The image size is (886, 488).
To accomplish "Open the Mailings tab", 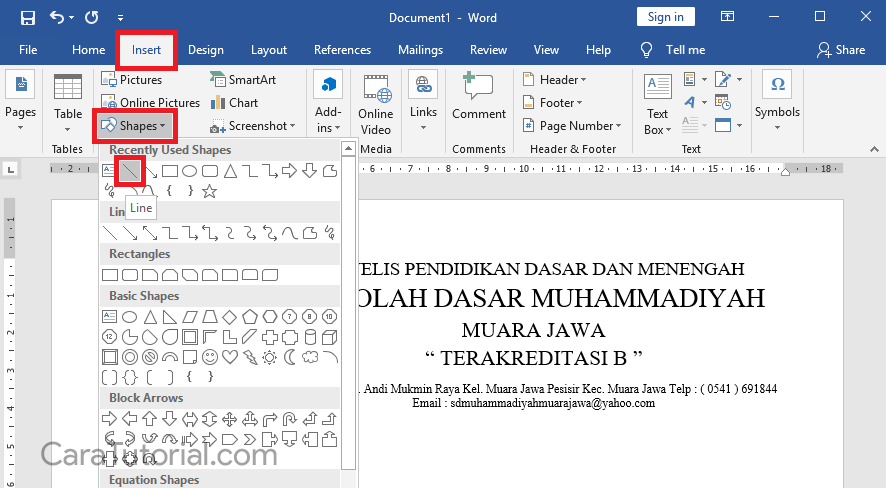I will tap(420, 50).
